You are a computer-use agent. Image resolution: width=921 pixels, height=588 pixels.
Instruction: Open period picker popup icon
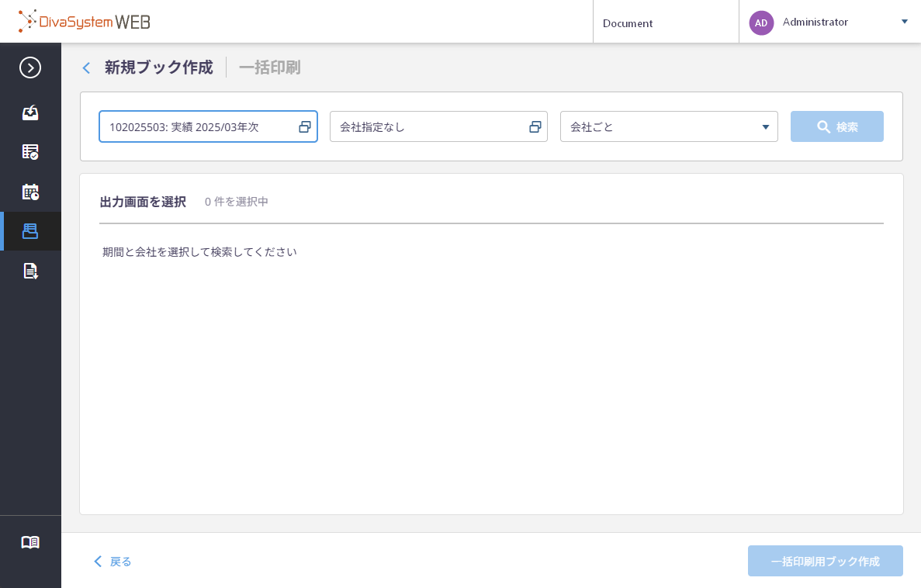coord(305,127)
